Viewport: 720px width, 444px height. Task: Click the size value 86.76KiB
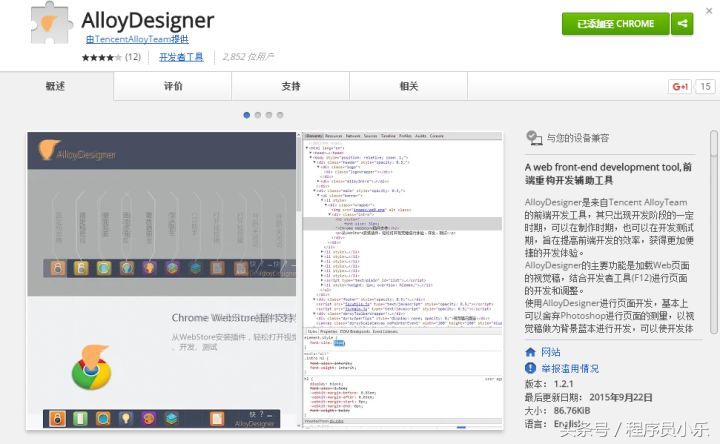[572, 410]
